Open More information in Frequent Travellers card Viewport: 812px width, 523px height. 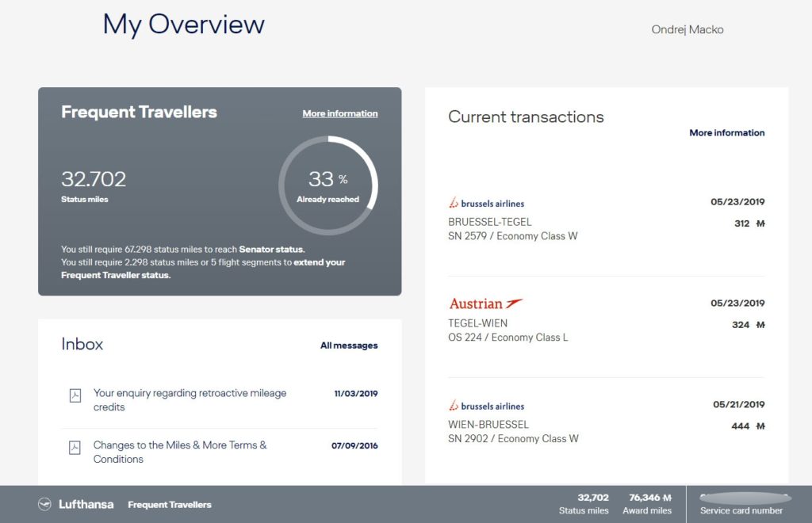point(339,113)
